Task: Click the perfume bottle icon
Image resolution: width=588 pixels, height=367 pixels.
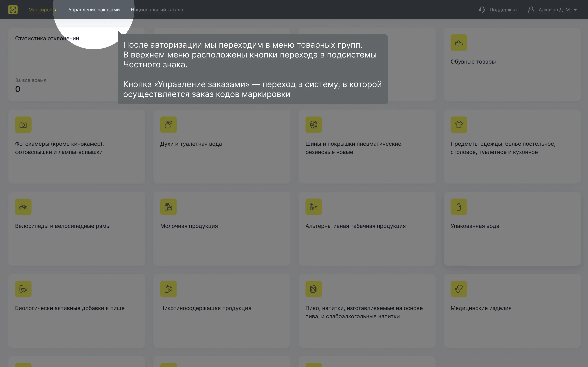Action: [x=168, y=125]
